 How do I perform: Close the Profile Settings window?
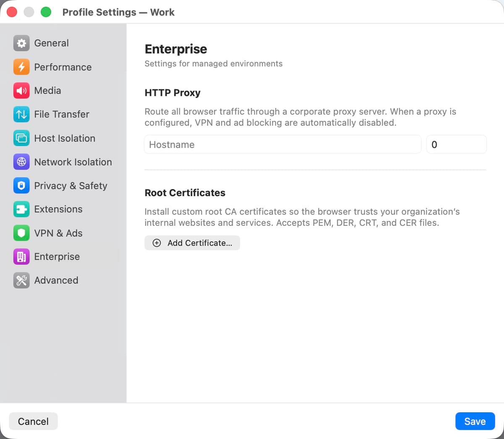(12, 12)
